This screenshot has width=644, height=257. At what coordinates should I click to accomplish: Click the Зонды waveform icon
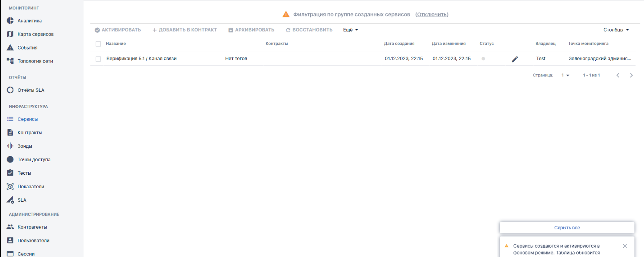10,146
